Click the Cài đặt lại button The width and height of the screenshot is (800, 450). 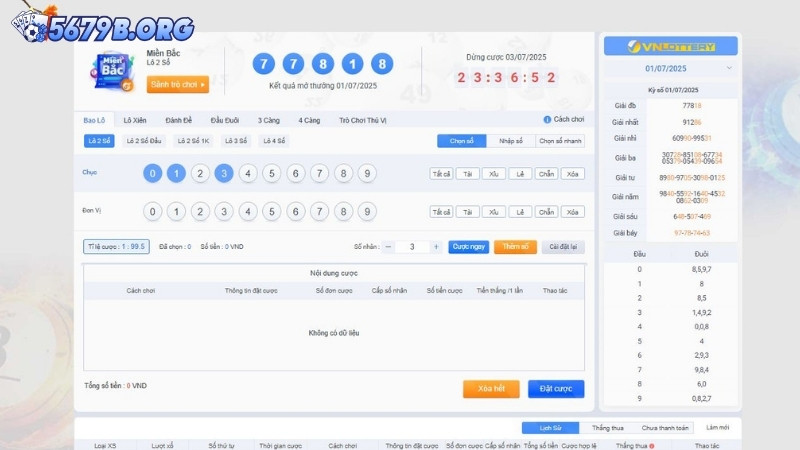tap(563, 247)
